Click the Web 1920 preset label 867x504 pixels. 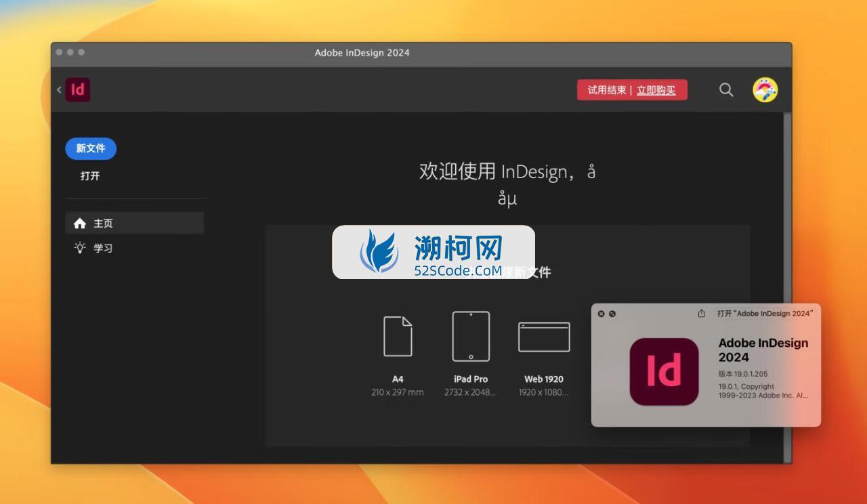coord(544,379)
